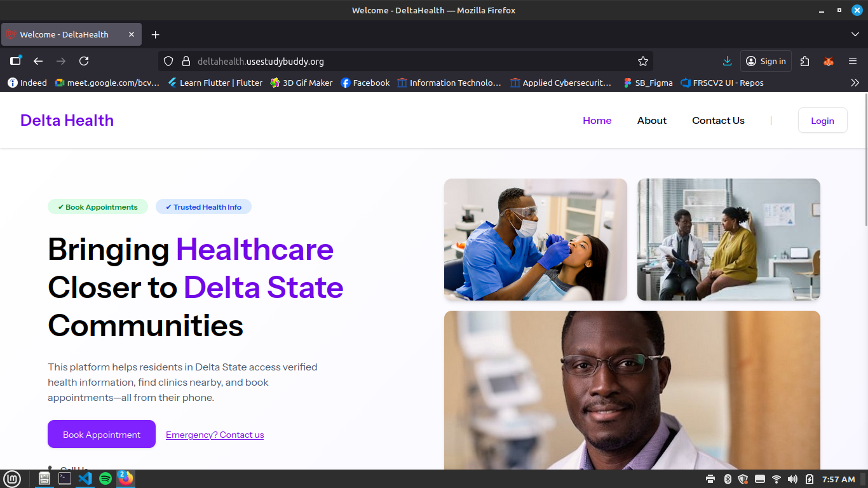Open the extensions puzzle icon

[x=805, y=61]
